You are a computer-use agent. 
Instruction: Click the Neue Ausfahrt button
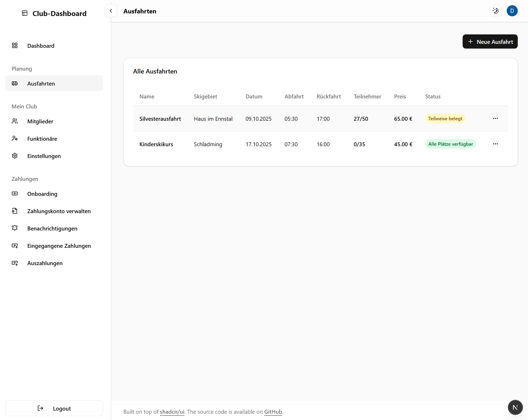click(x=490, y=42)
